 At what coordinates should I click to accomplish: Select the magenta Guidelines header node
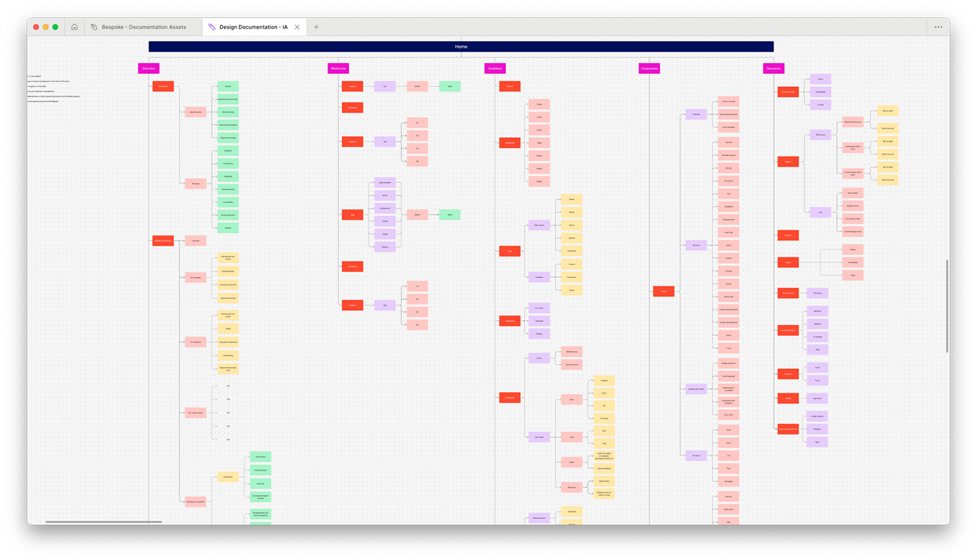click(x=495, y=69)
